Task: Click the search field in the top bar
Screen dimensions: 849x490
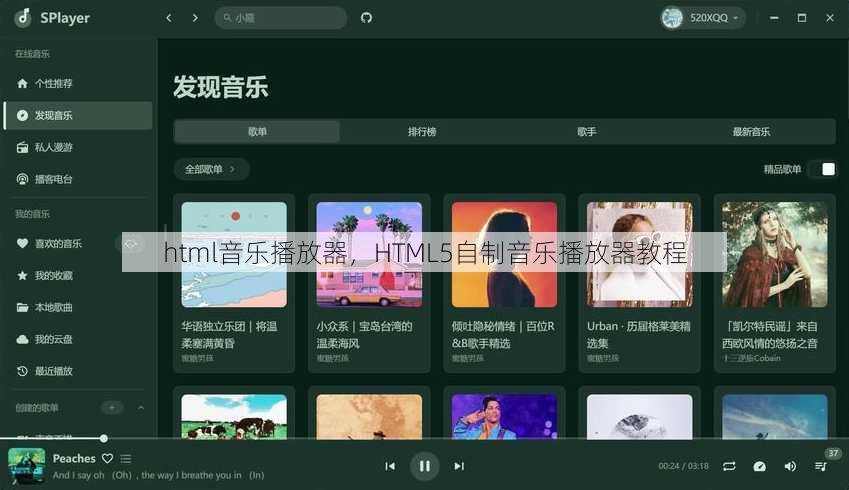Action: point(281,18)
